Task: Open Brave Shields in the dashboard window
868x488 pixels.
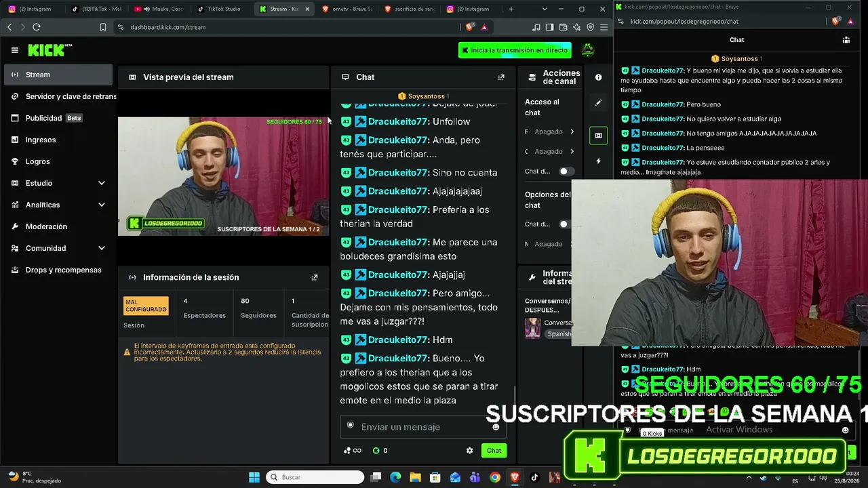Action: pos(469,27)
